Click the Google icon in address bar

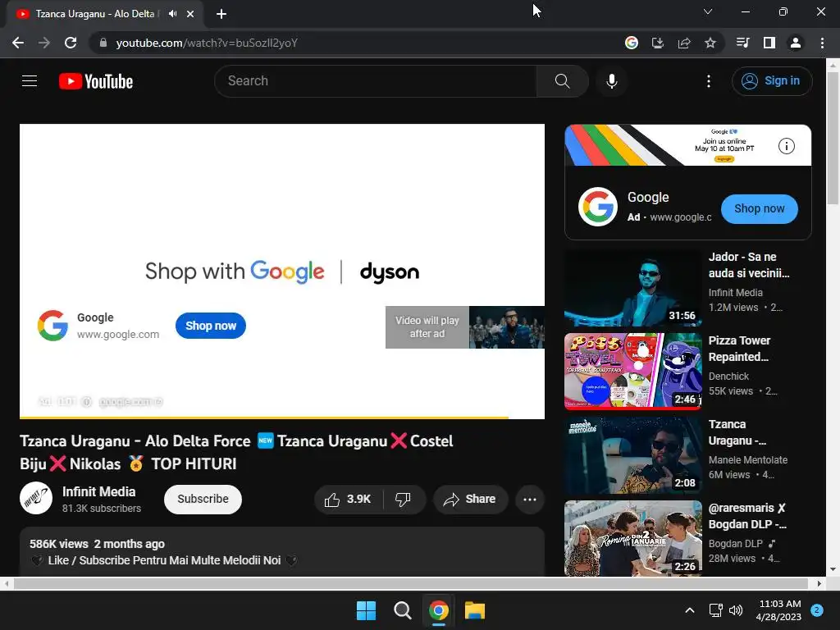(x=632, y=43)
